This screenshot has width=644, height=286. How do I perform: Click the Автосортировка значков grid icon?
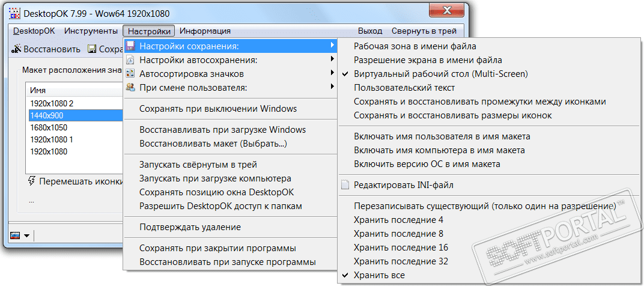130,74
